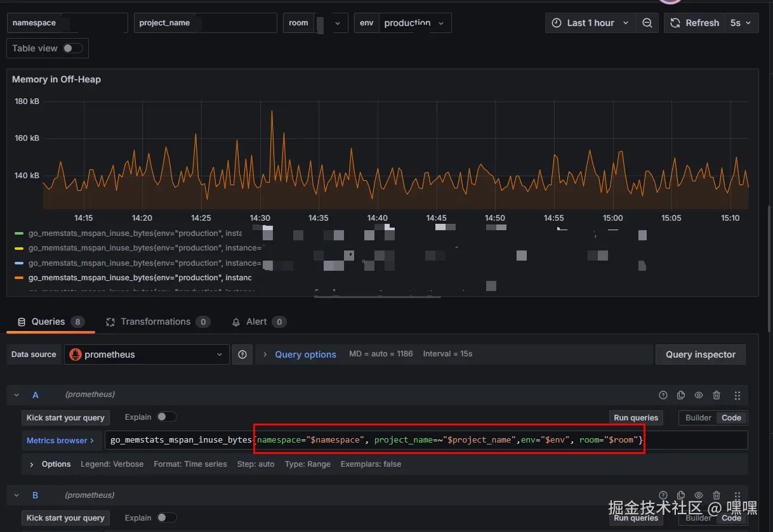Click the Step: auto option text
The image size is (773, 532).
[x=256, y=464]
